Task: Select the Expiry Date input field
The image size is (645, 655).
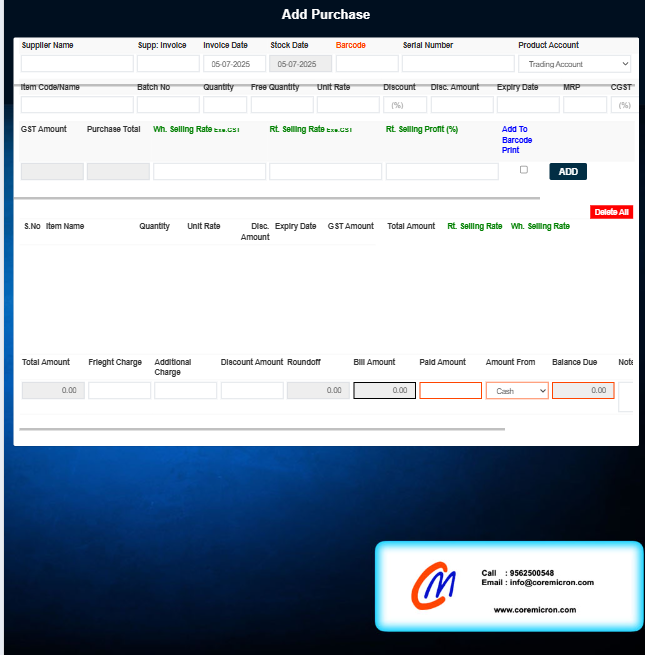Action: (x=528, y=105)
